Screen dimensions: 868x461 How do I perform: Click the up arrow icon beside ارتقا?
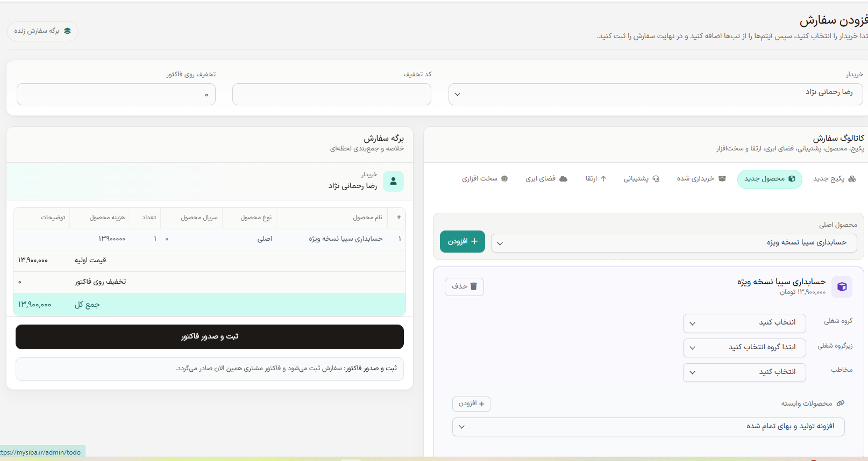click(603, 179)
